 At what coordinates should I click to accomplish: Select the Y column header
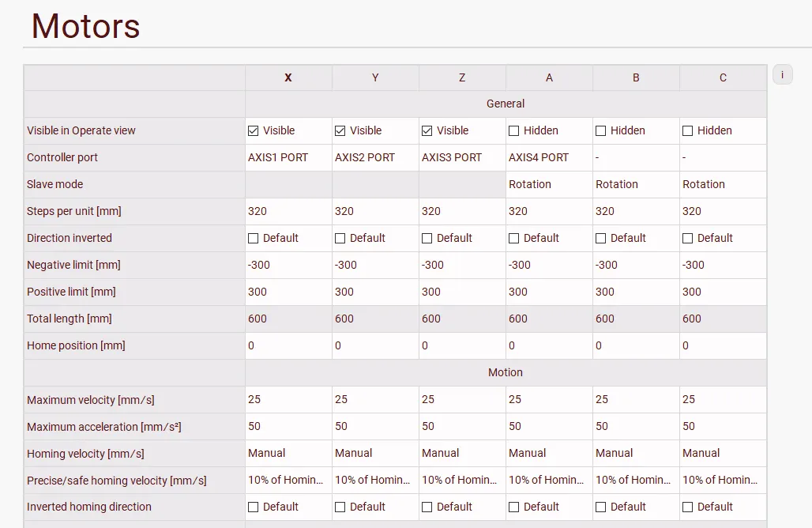(375, 77)
